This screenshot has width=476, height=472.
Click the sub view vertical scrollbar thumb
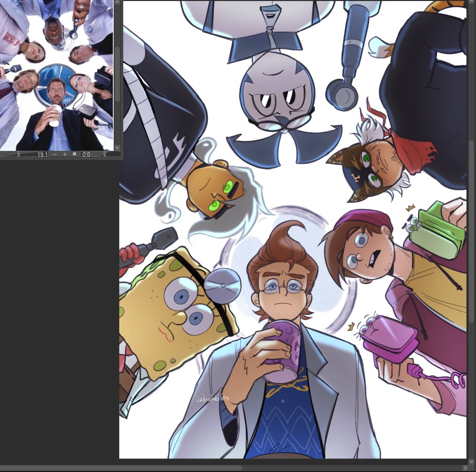pos(117,74)
